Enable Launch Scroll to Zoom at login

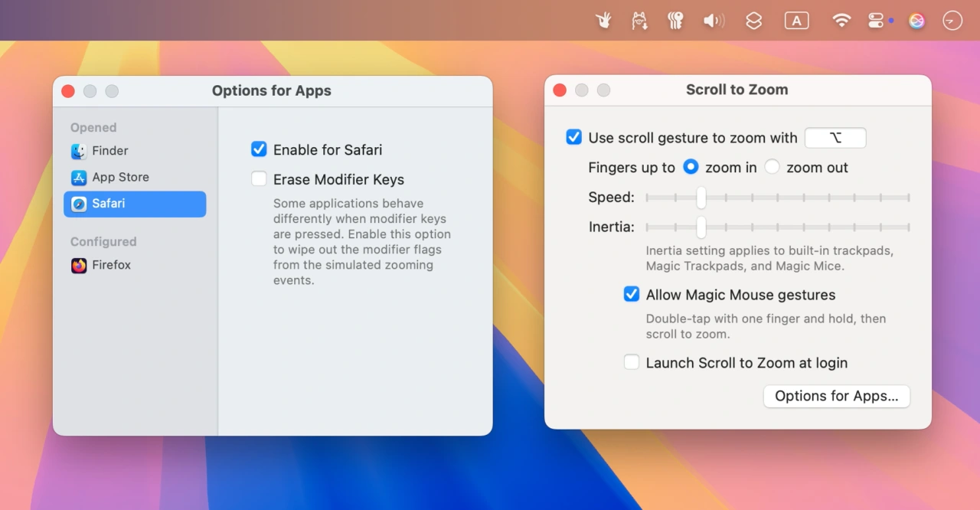click(x=632, y=363)
